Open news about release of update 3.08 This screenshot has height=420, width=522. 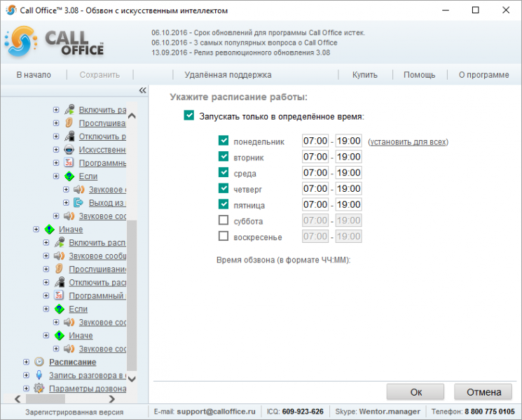(x=241, y=52)
